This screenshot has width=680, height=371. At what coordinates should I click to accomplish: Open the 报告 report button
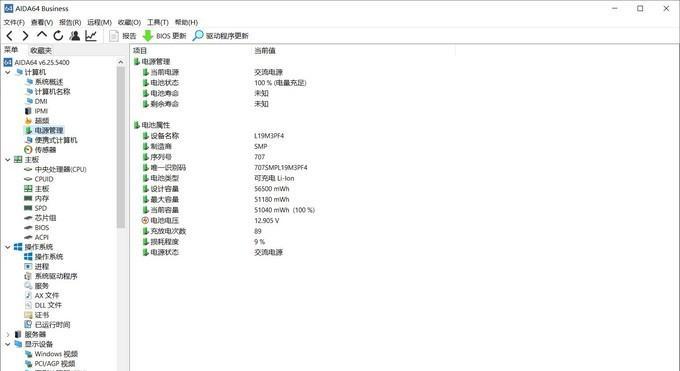[123, 36]
